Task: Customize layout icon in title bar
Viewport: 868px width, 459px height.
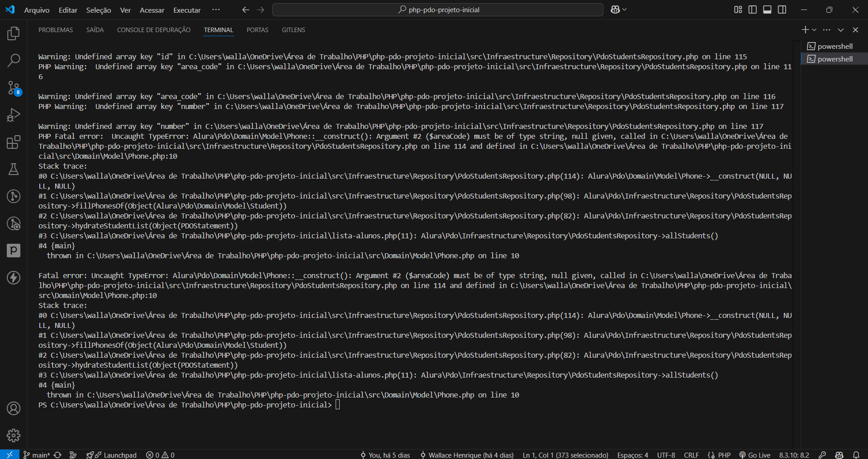Action: [738, 9]
